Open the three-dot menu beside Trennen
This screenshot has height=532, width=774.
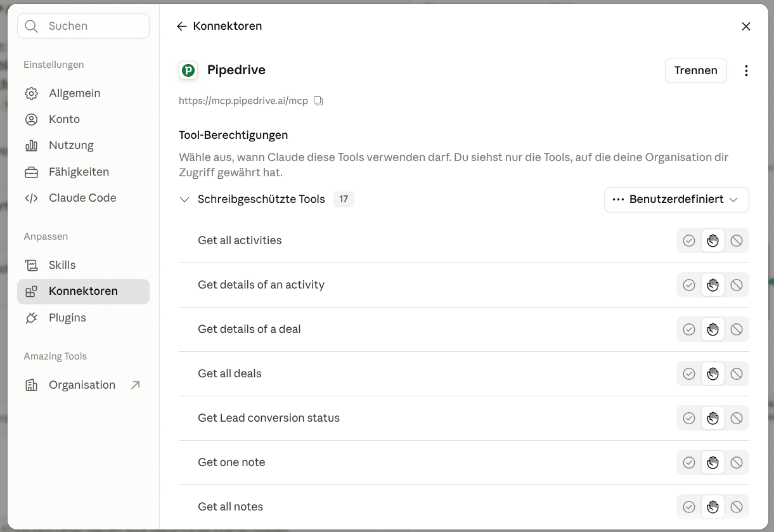coord(746,70)
